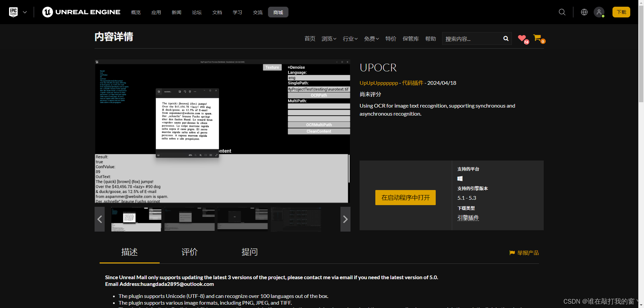
Task: Open the 文档 nav item
Action: [217, 12]
